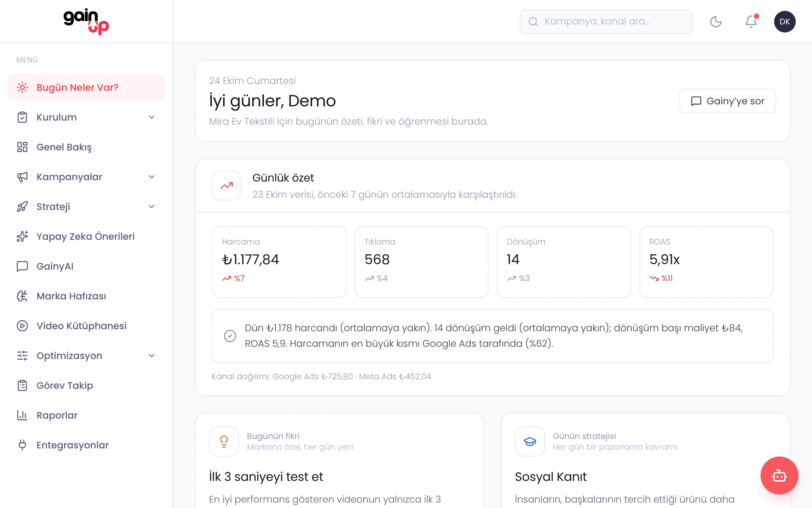The width and height of the screenshot is (812, 508).
Task: Expand the Kampanyalar menu chevron
Action: pyautogui.click(x=152, y=177)
